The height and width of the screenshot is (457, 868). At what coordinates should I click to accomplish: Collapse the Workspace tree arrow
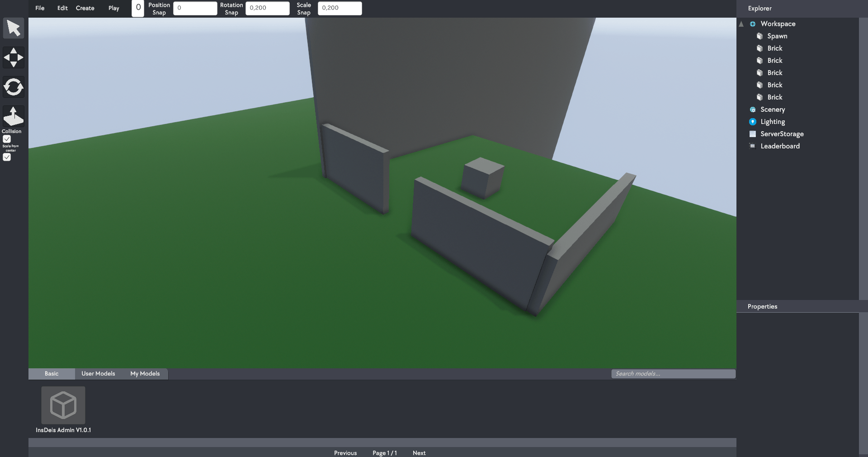(741, 24)
